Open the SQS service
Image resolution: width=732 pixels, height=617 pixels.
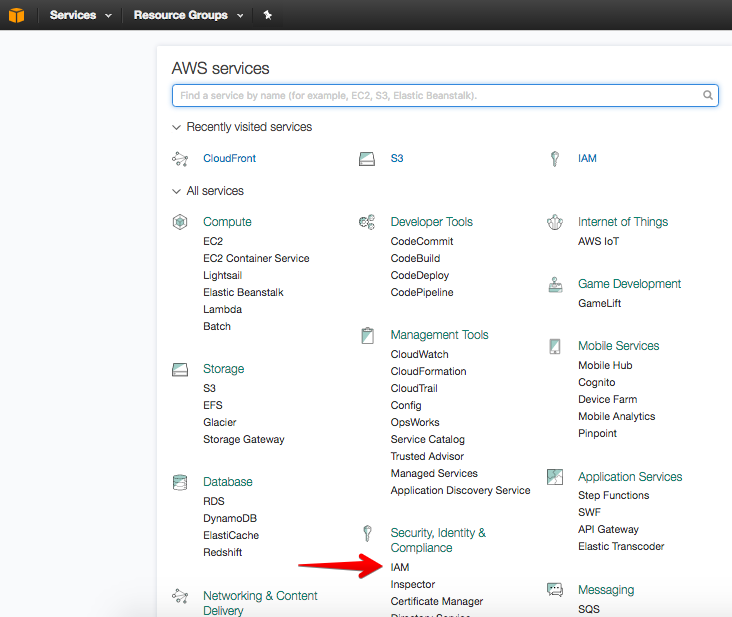[x=589, y=609]
